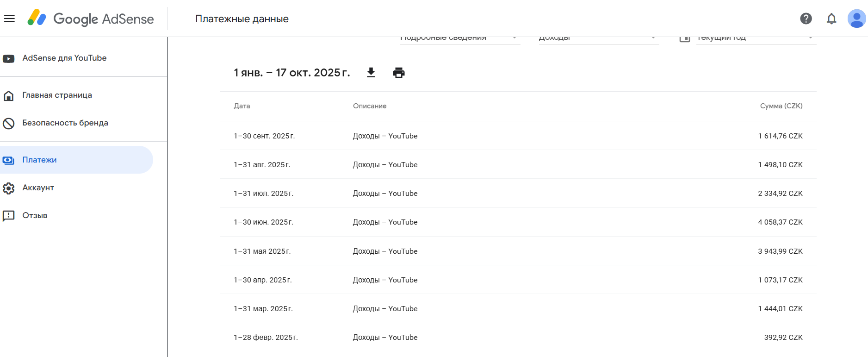Click the calendar icon beside the year filter

(x=685, y=39)
